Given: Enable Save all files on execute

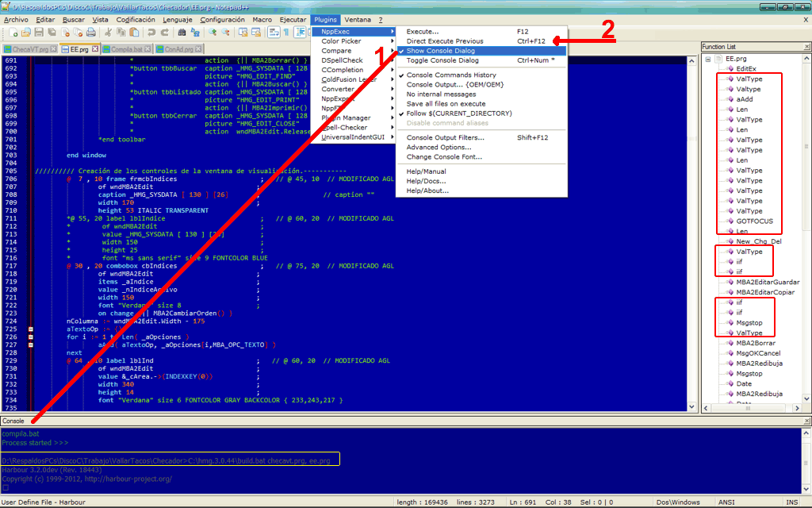Looking at the screenshot, I should pos(481,104).
